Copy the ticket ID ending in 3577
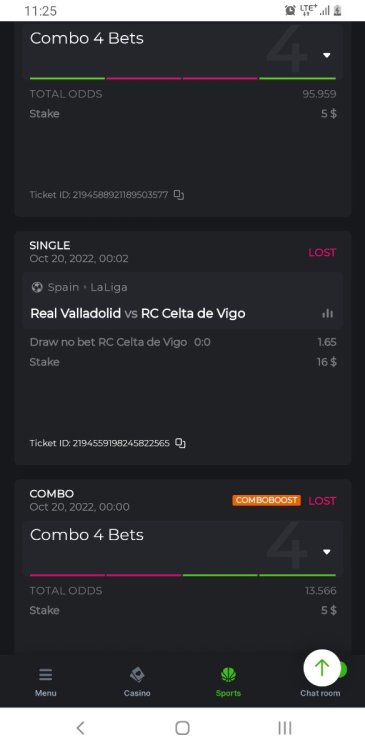365x750 pixels. (x=178, y=195)
